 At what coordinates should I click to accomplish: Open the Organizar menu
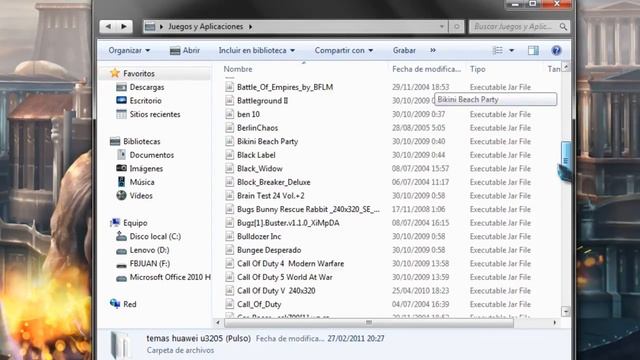(x=129, y=50)
